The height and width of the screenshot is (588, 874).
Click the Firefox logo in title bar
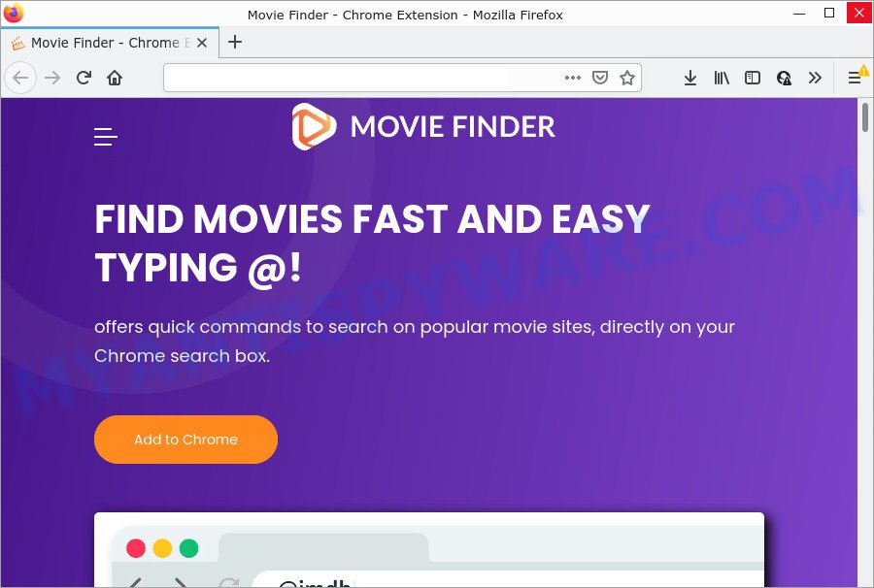[14, 13]
